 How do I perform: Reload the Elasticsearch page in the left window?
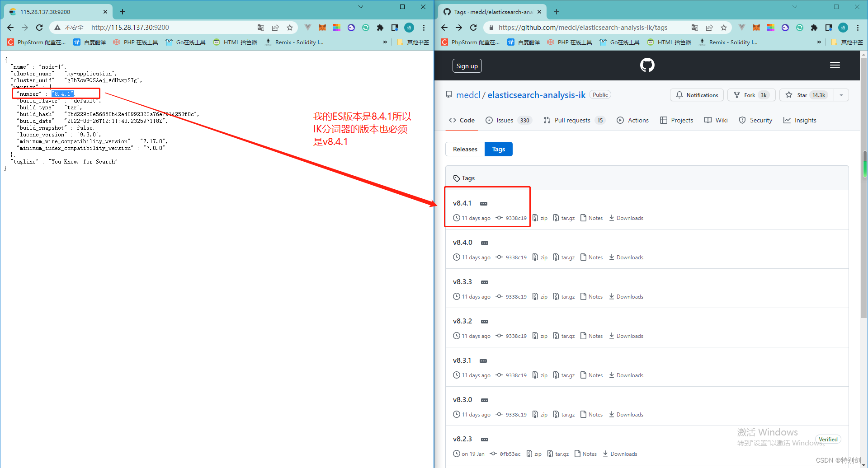tap(39, 28)
